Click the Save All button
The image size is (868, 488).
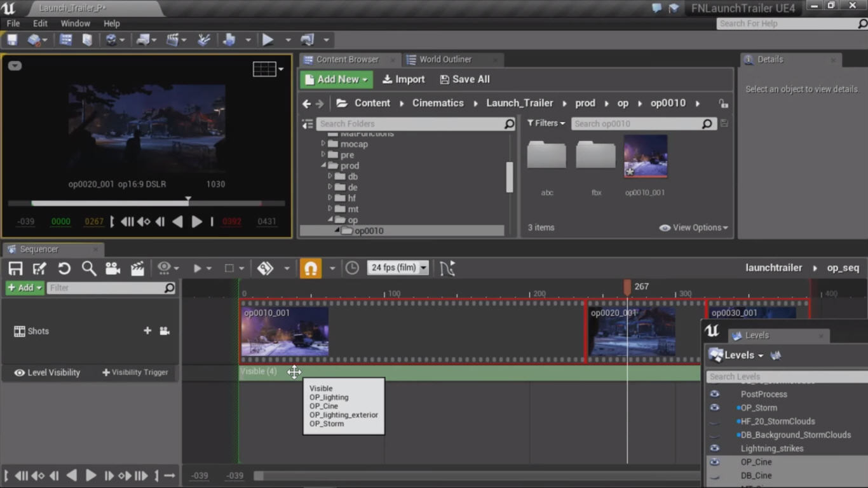[x=465, y=79]
